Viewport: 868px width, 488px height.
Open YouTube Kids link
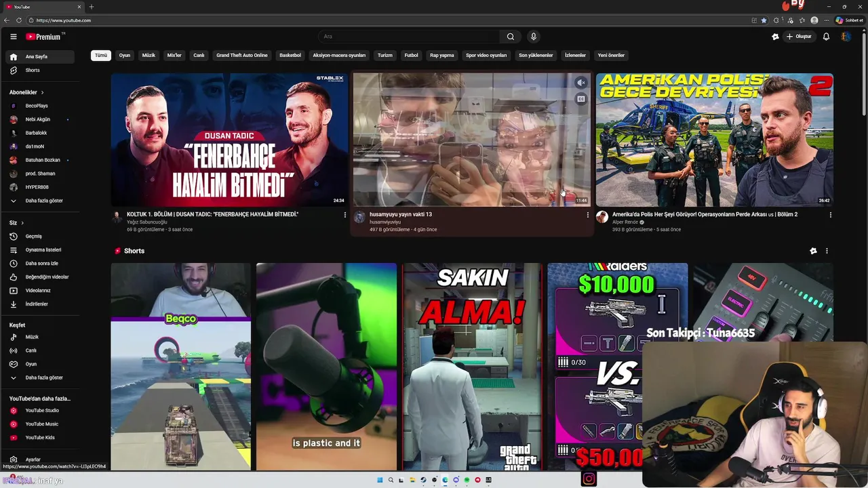pos(40,438)
